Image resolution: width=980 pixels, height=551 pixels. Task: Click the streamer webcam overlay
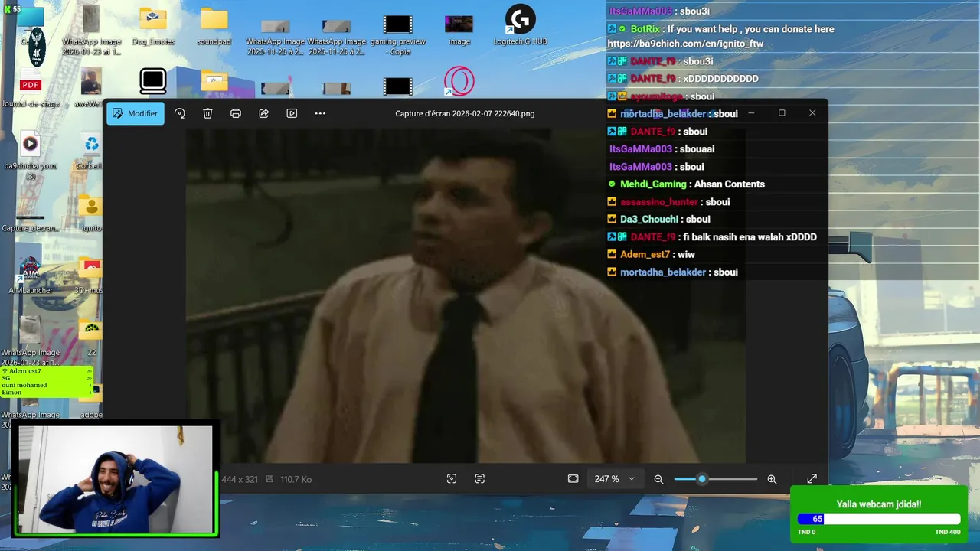click(x=116, y=479)
